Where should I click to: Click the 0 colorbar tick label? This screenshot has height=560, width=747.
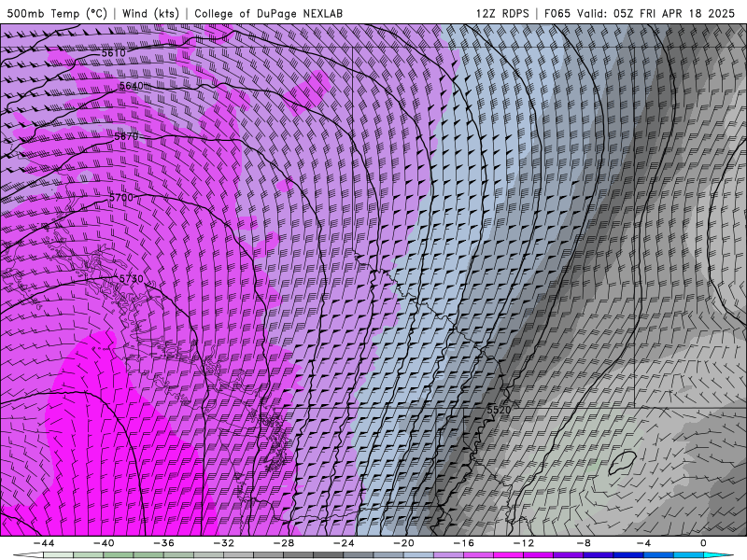tap(704, 543)
